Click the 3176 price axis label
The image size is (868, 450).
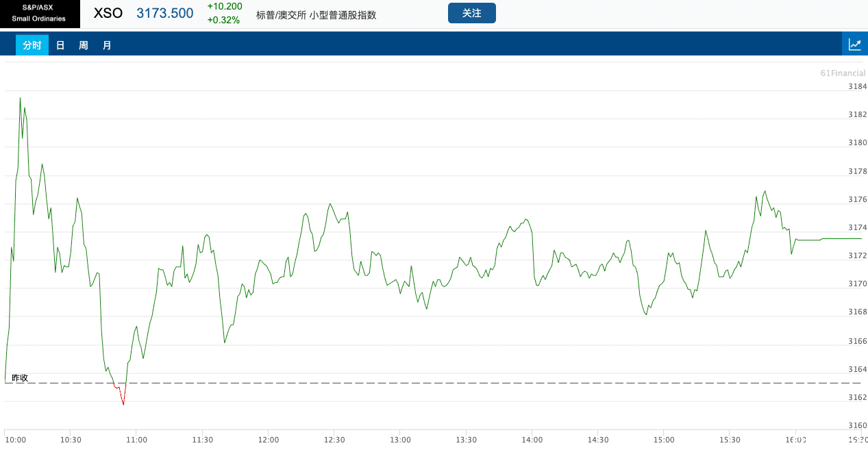pyautogui.click(x=858, y=199)
